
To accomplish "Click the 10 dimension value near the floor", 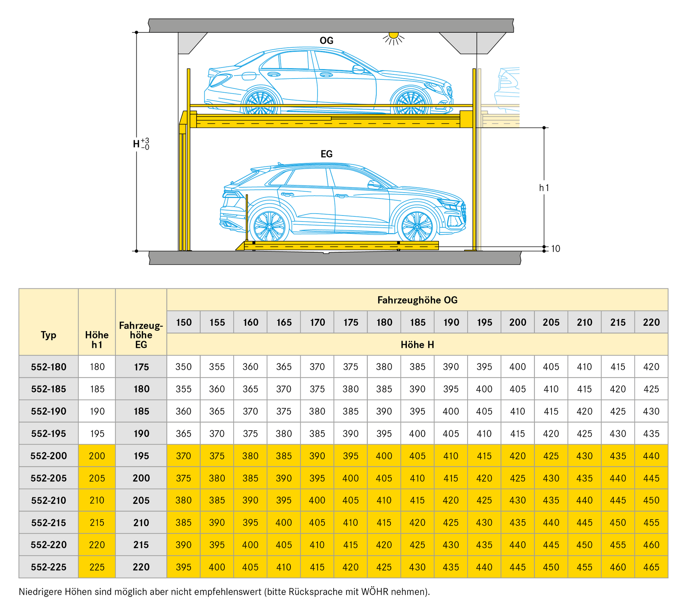I will (x=555, y=249).
